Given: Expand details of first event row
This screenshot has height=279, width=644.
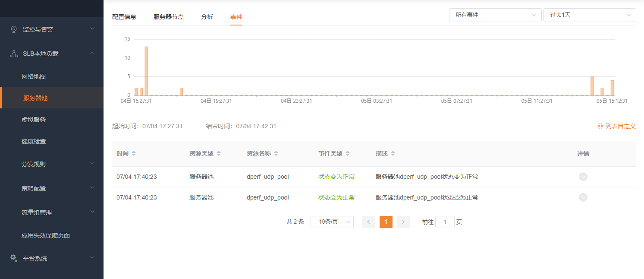Looking at the screenshot, I should tap(583, 177).
